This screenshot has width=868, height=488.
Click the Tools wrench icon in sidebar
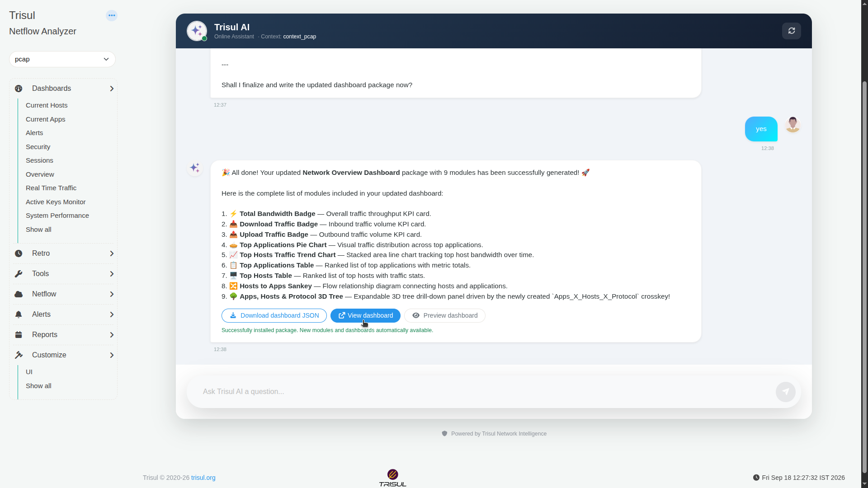click(19, 274)
